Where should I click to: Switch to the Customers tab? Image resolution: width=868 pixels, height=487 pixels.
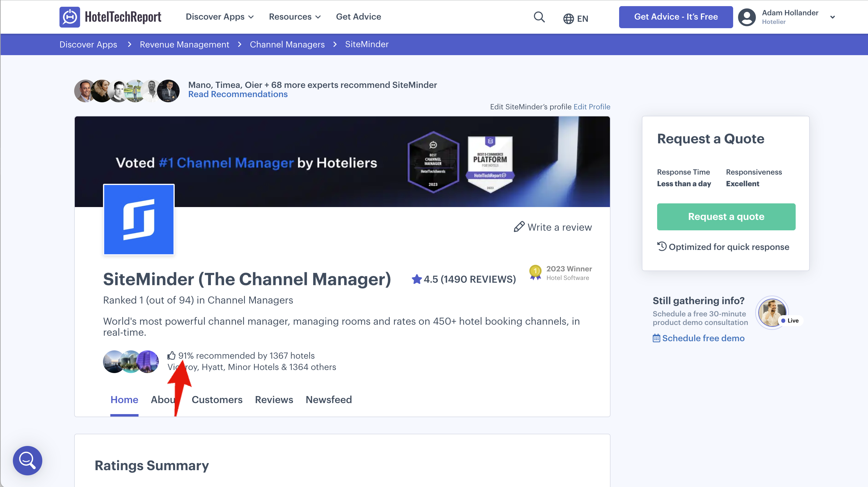[217, 399]
